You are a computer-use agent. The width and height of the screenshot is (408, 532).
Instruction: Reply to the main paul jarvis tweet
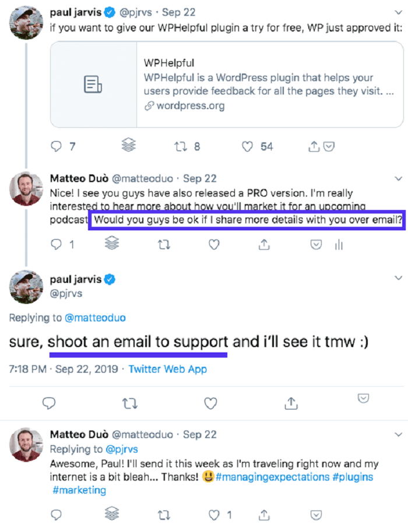pos(49,403)
